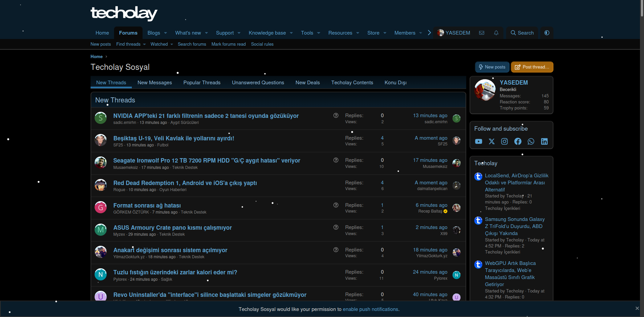Click Home breadcrumb link
Viewport: 644px width, 317px height.
click(x=97, y=57)
